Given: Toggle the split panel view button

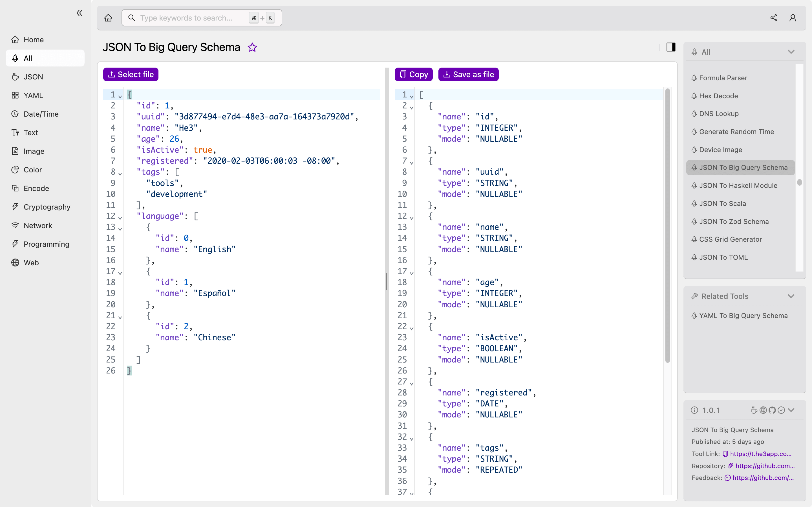Looking at the screenshot, I should (x=671, y=47).
